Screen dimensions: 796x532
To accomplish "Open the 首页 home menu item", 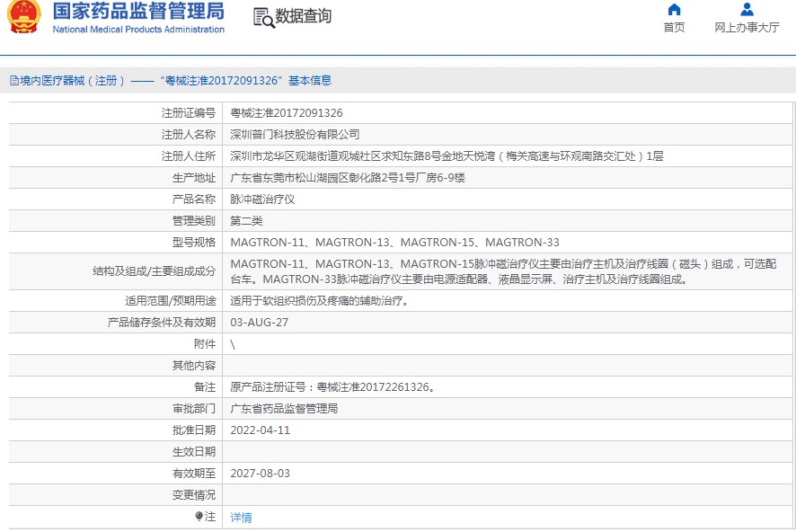I will pyautogui.click(x=674, y=28).
